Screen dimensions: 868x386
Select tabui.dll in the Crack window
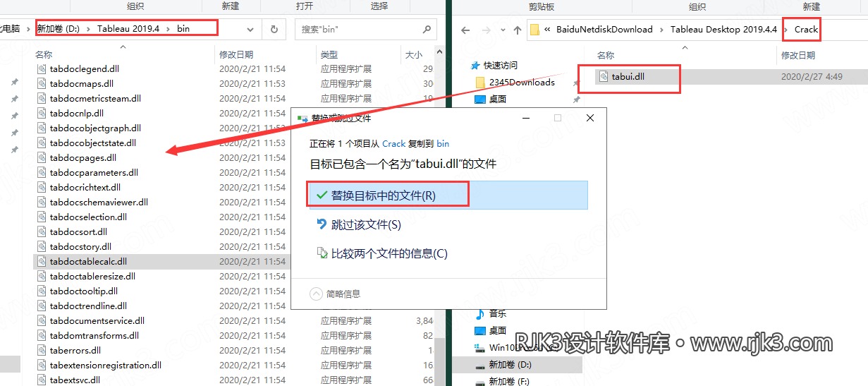click(628, 76)
